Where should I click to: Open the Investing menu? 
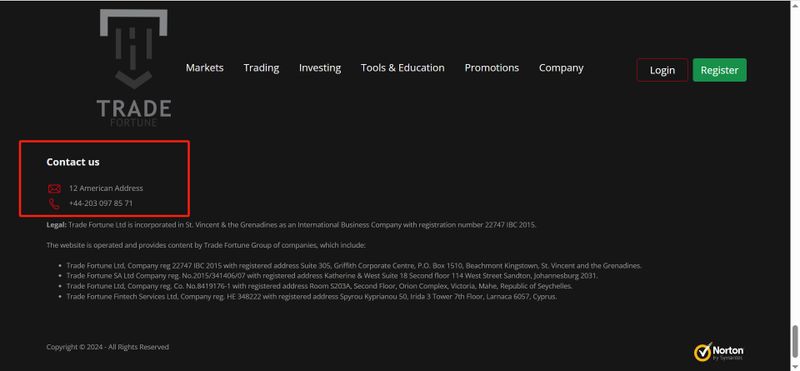(320, 68)
